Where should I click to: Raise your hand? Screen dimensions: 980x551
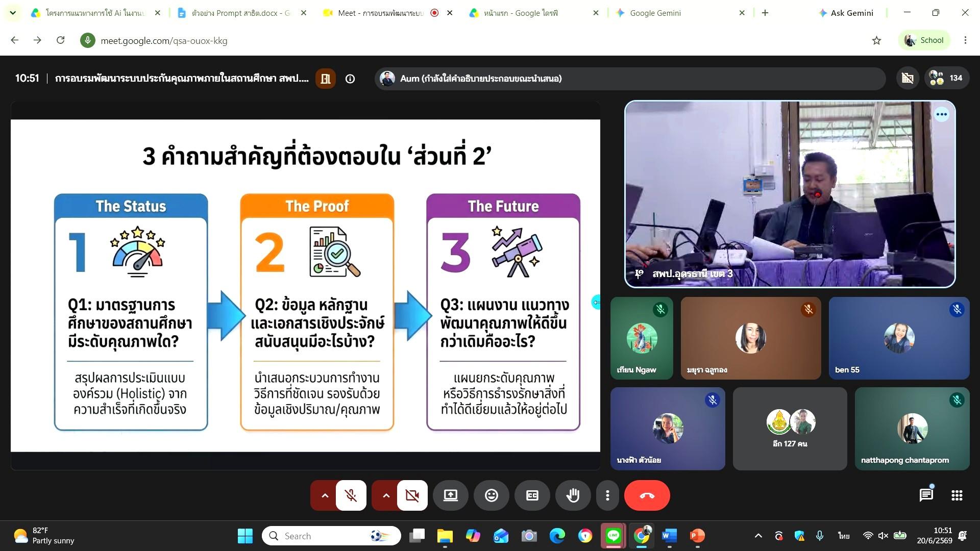(x=573, y=495)
